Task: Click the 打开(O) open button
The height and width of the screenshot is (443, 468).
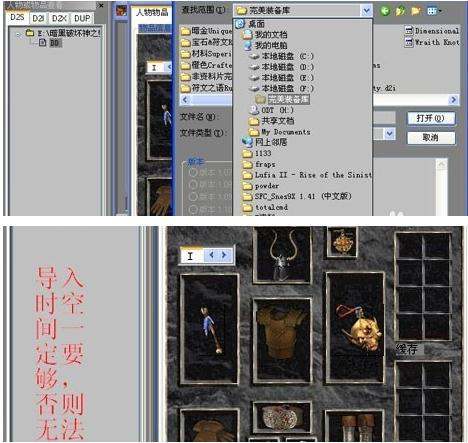Action: (431, 118)
